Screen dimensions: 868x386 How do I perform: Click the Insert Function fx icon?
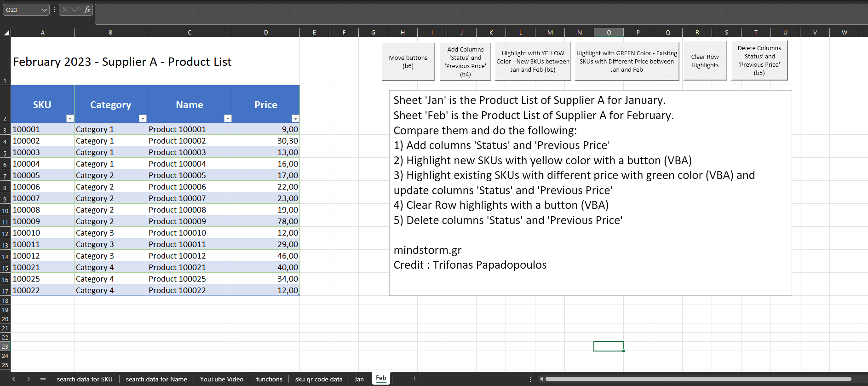pyautogui.click(x=87, y=10)
